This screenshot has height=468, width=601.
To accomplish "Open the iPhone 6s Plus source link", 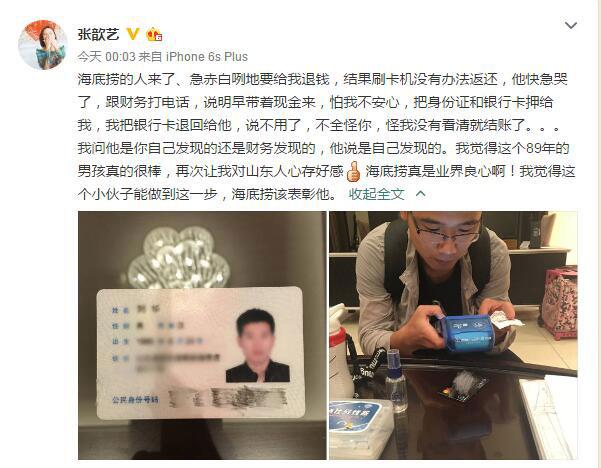I will (207, 57).
